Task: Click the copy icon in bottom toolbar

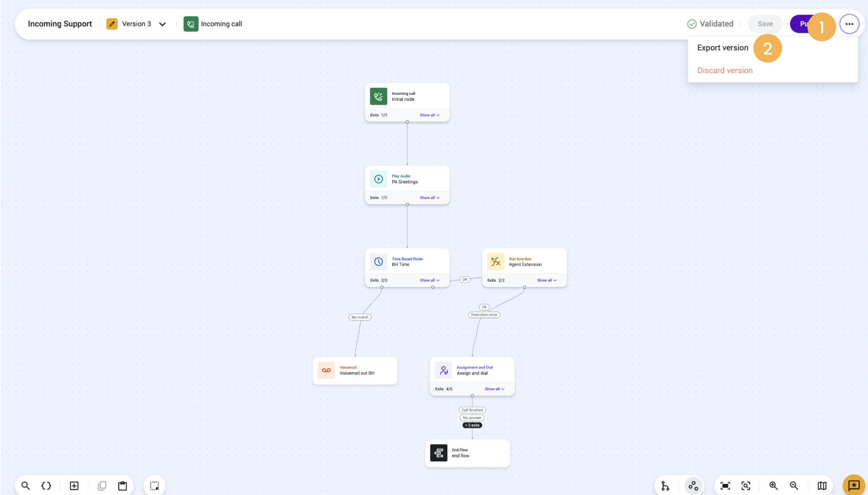Action: coord(102,485)
